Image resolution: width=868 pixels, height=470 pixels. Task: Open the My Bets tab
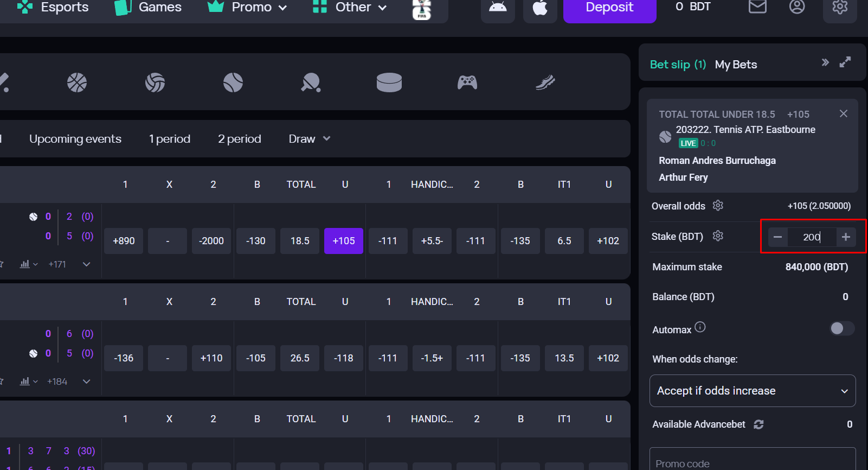coord(736,65)
